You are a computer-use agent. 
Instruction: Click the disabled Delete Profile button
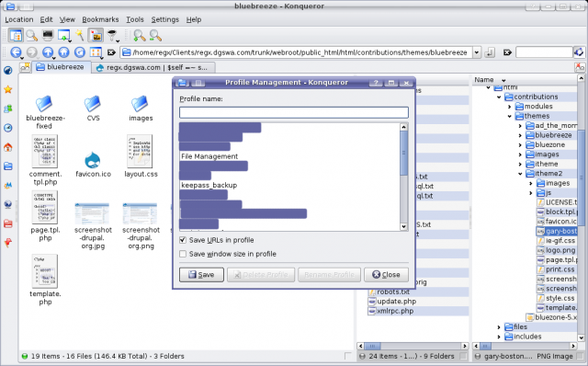261,275
